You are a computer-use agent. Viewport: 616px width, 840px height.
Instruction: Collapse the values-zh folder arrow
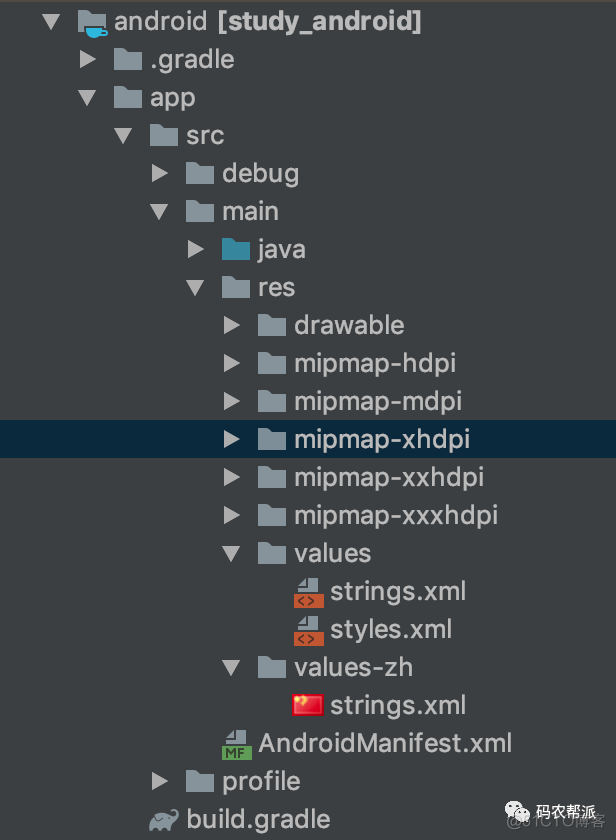[x=231, y=668]
